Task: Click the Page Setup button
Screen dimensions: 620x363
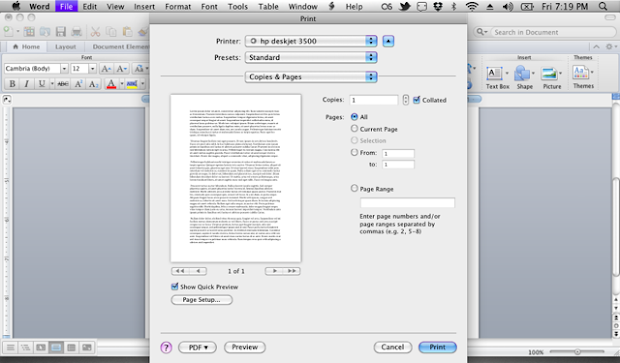Action: point(201,299)
